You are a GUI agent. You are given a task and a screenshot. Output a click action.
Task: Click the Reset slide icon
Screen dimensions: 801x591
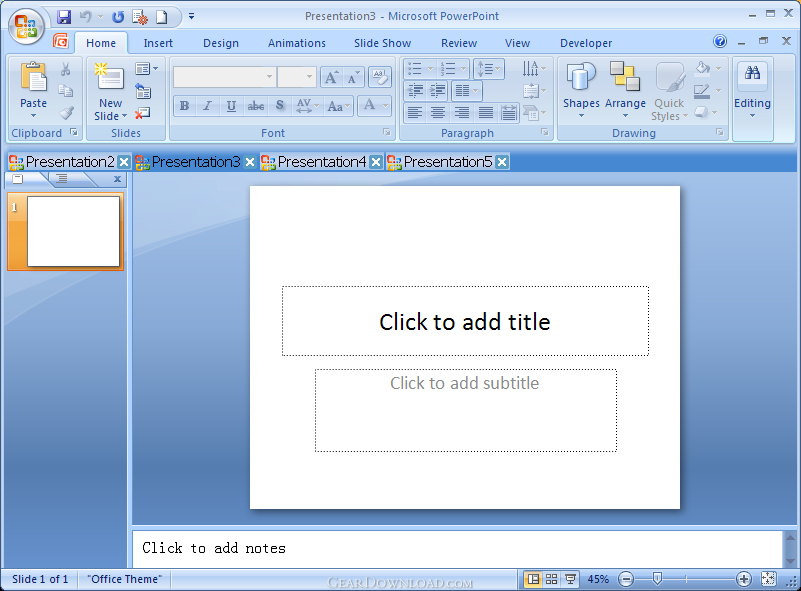click(143, 91)
